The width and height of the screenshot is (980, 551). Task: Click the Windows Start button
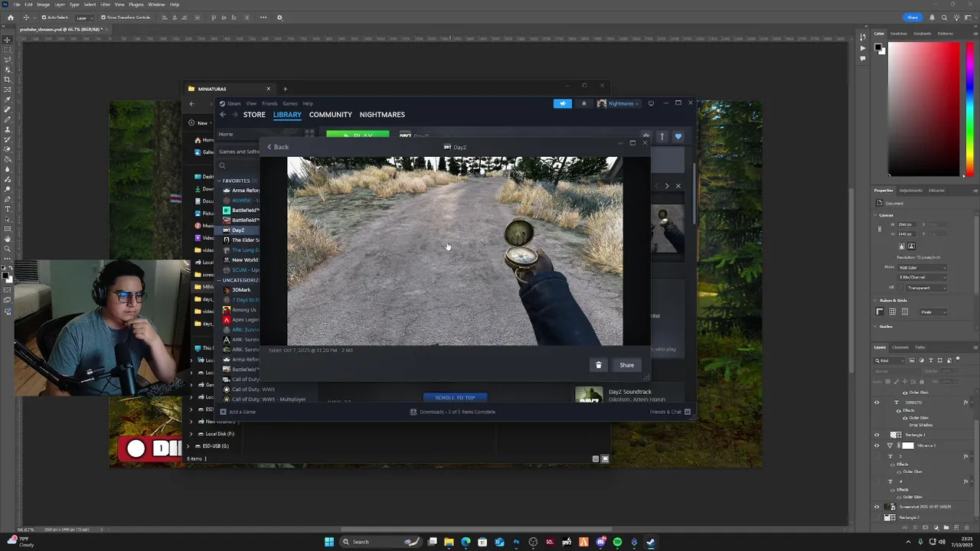click(329, 542)
